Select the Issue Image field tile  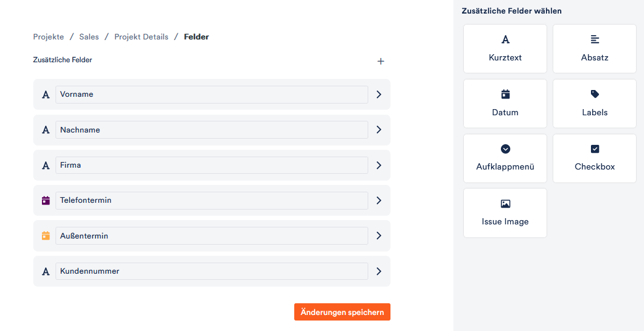coord(505,213)
